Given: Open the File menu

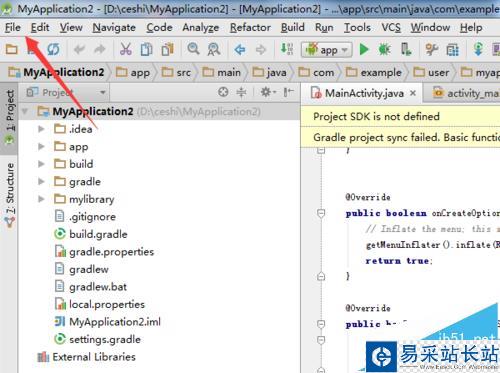Looking at the screenshot, I should tap(13, 27).
